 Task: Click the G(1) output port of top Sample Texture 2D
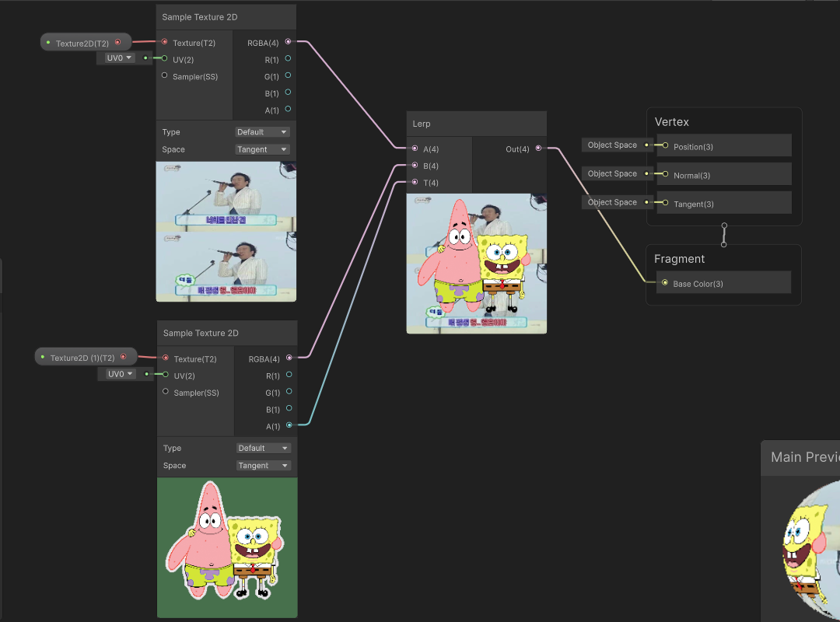289,75
